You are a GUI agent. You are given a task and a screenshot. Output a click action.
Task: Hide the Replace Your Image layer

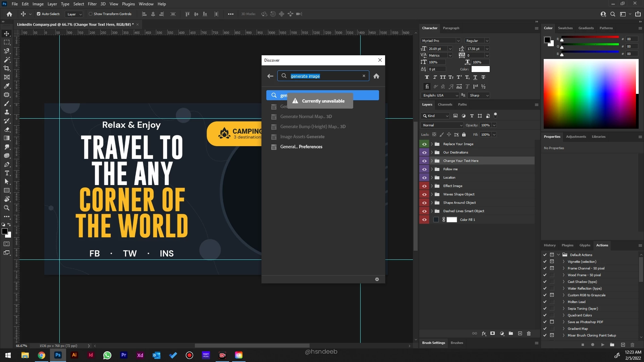pos(424,144)
